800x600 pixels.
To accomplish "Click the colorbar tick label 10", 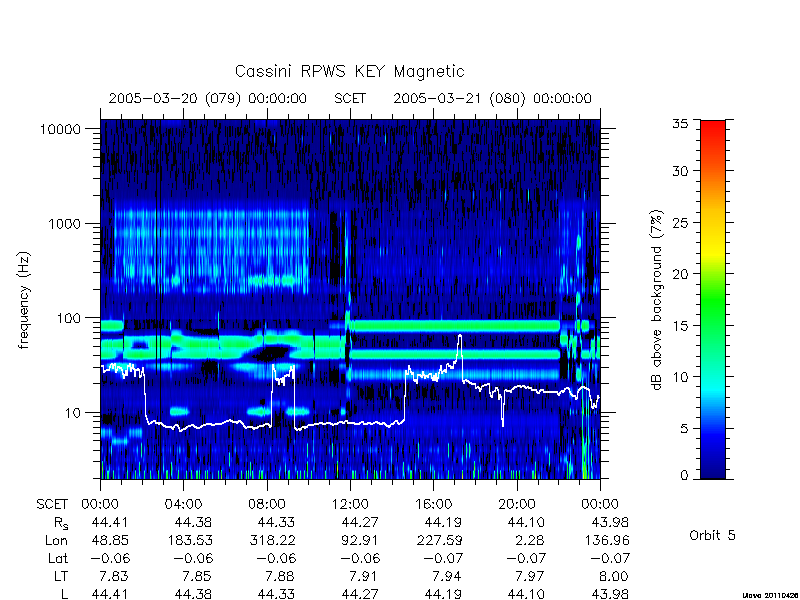I will click(x=680, y=377).
